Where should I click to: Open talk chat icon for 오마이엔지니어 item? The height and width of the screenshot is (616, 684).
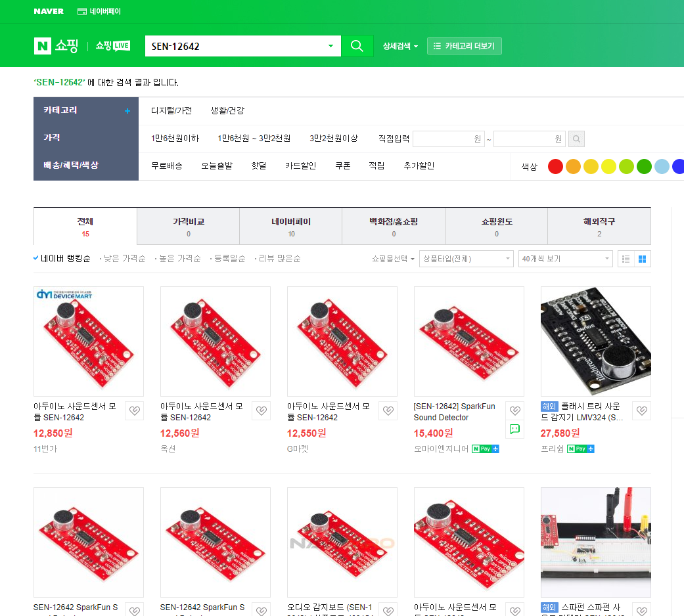pyautogui.click(x=514, y=429)
